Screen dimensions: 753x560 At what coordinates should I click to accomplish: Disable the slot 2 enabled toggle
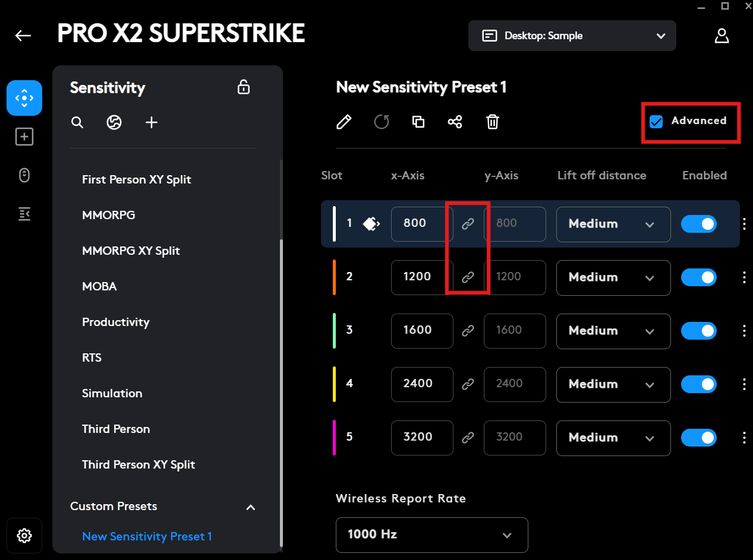pyautogui.click(x=699, y=277)
